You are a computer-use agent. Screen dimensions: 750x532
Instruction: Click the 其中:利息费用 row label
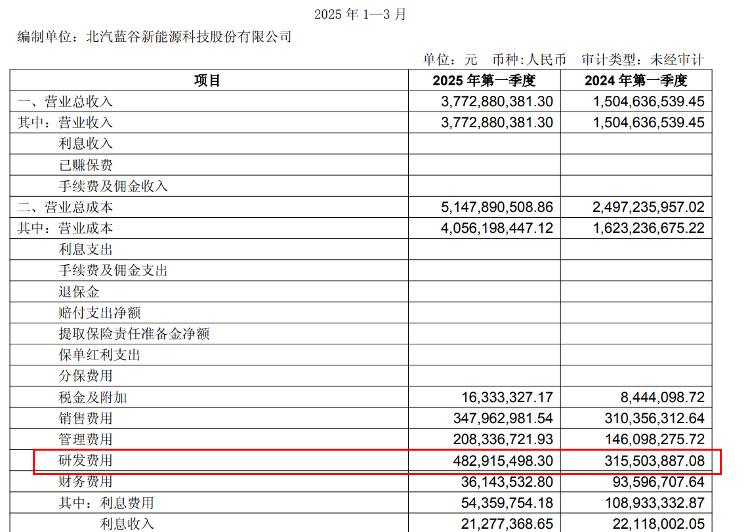point(106,503)
